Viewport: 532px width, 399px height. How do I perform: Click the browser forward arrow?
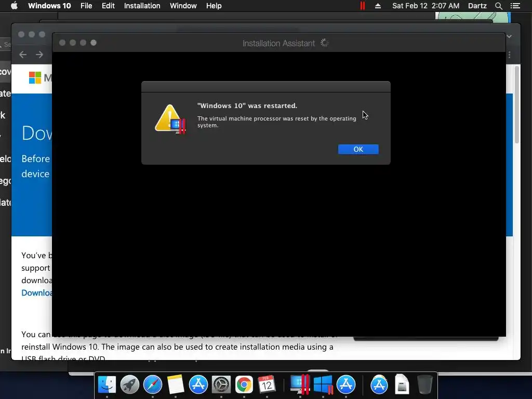tap(39, 55)
